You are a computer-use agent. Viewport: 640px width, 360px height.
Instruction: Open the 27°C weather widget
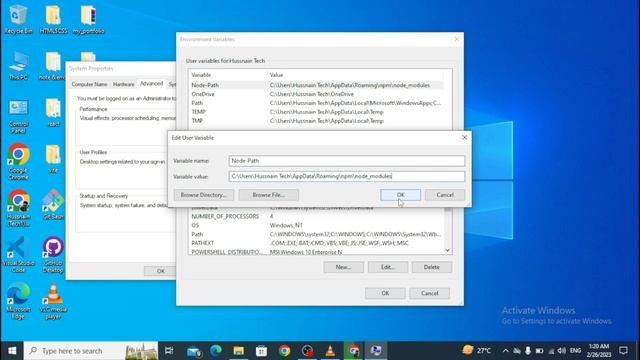tap(477, 351)
